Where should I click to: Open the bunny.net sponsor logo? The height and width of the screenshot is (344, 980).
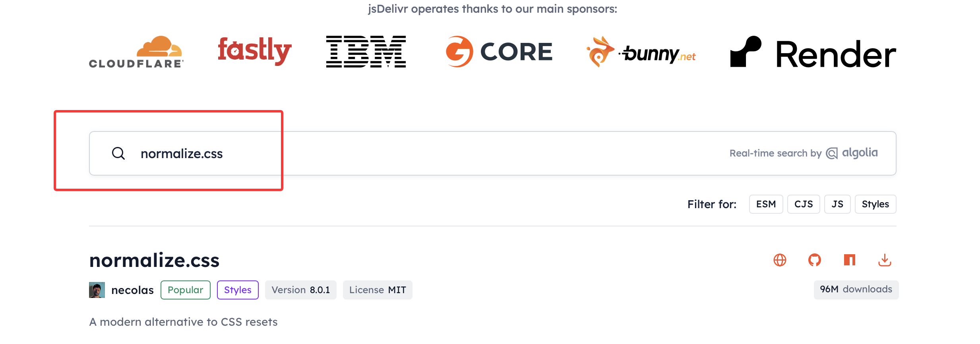point(641,52)
